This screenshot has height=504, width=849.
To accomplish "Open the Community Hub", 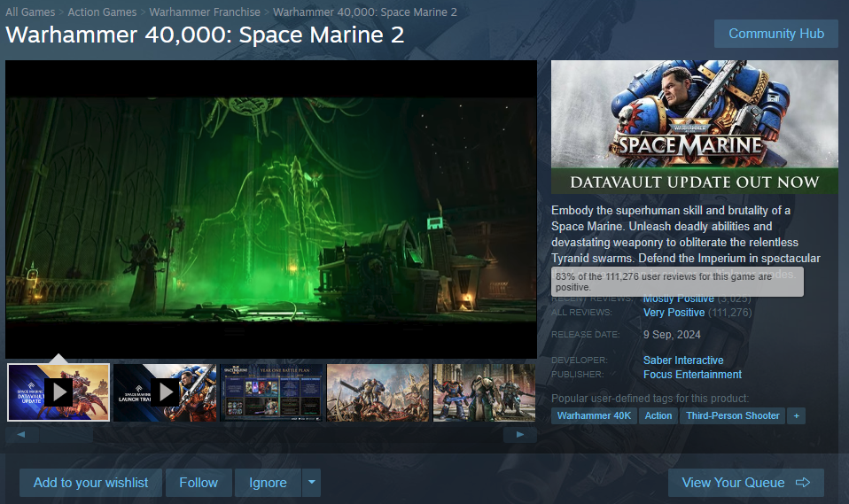I will 776,34.
